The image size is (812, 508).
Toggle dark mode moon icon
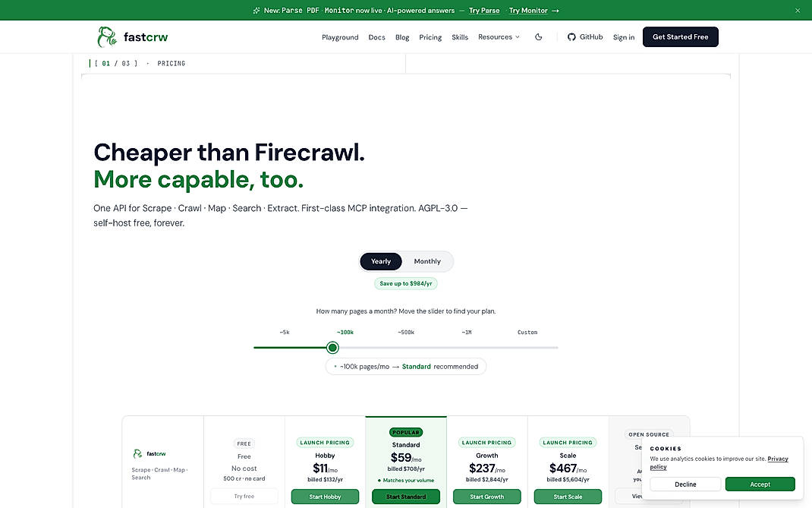pos(539,36)
